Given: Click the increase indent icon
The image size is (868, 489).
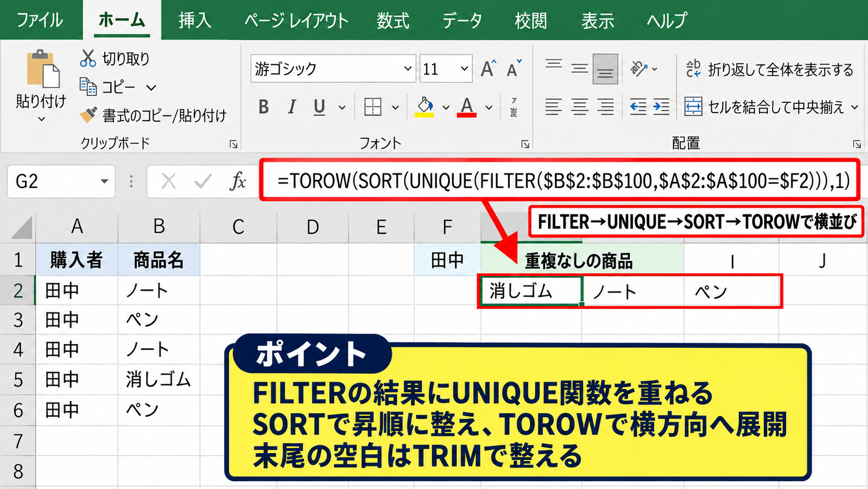Looking at the screenshot, I should click(661, 107).
